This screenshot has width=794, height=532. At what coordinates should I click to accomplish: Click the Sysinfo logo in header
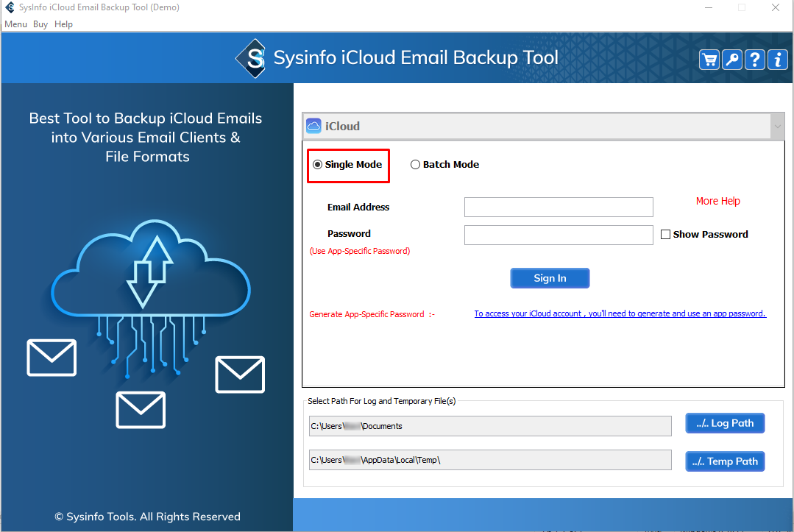point(251,58)
